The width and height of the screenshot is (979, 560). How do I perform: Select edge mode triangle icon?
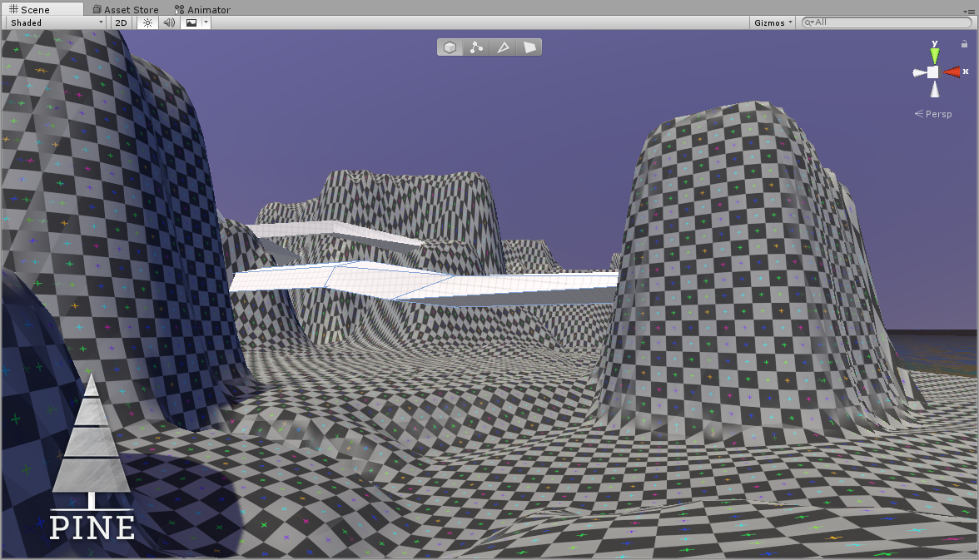click(503, 47)
